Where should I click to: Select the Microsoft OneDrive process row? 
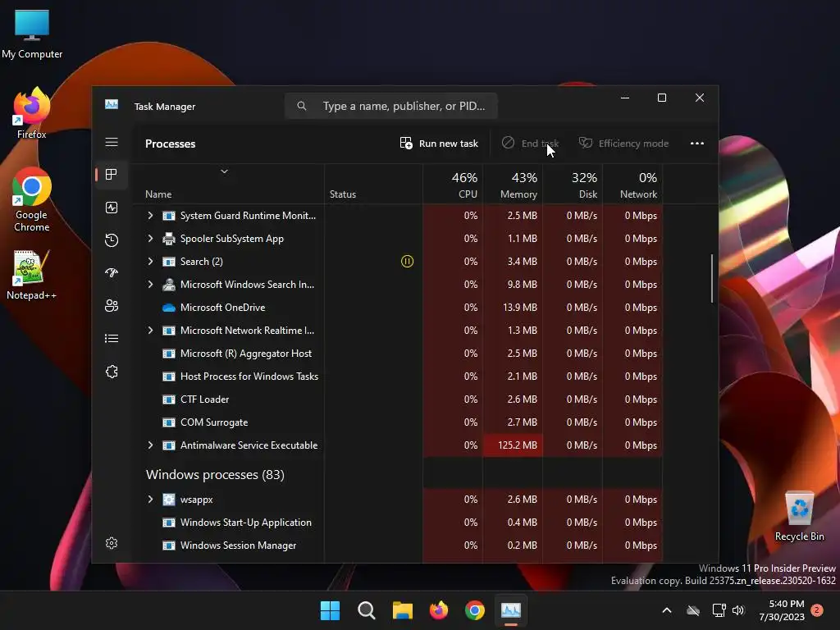click(396, 308)
